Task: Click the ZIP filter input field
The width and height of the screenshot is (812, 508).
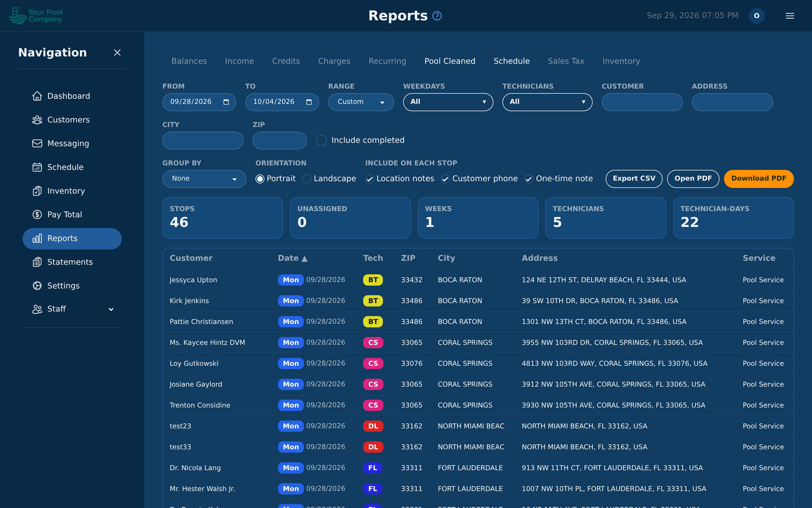Action: (279, 141)
